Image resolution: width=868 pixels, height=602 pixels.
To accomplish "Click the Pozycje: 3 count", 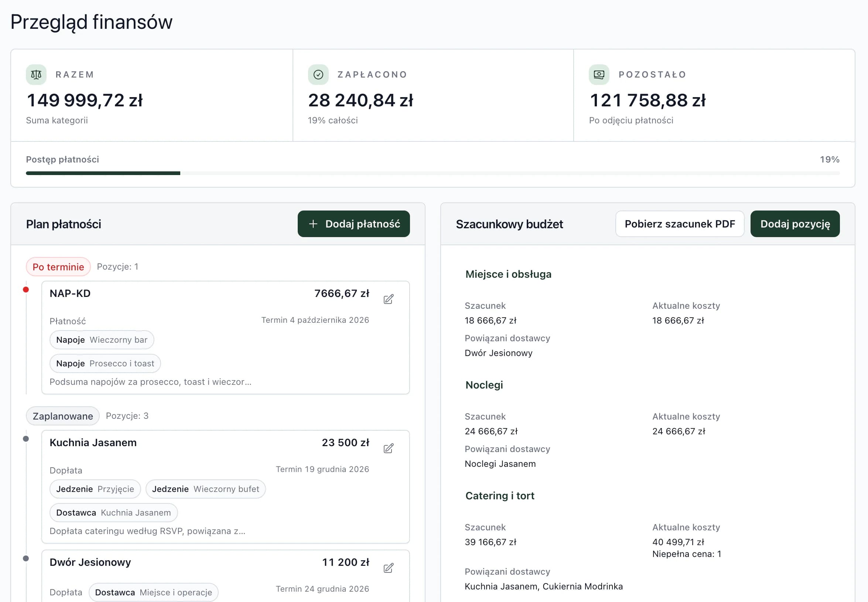I will pos(127,416).
